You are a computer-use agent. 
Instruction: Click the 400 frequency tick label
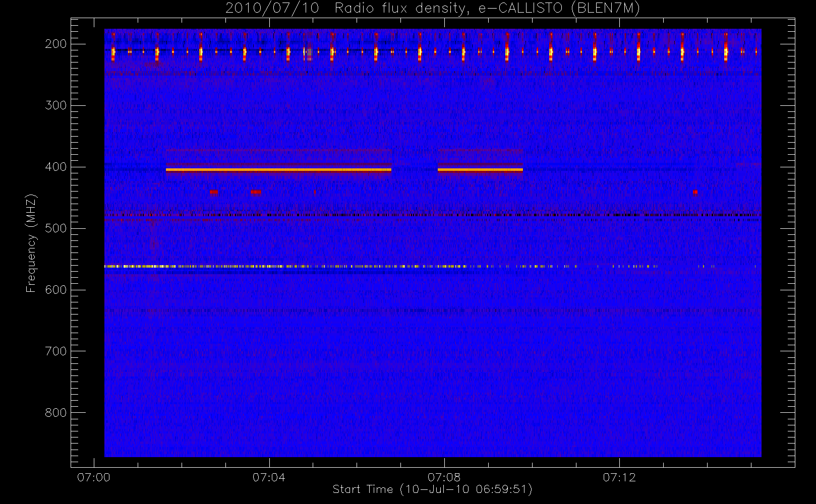click(x=55, y=167)
